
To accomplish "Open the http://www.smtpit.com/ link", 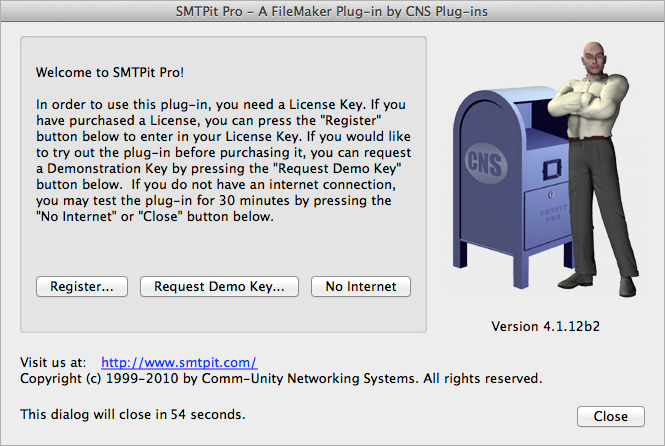I will coord(179,362).
